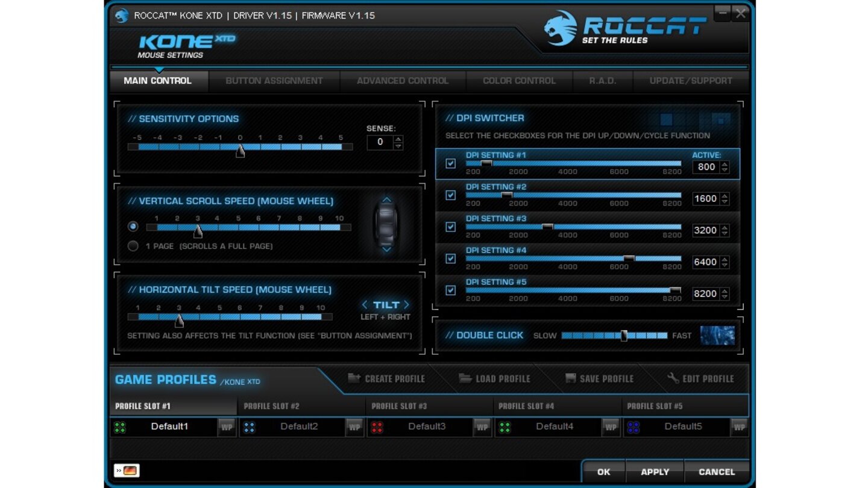Click the Default2 profile color dots icon
The height and width of the screenshot is (488, 868).
(249, 427)
